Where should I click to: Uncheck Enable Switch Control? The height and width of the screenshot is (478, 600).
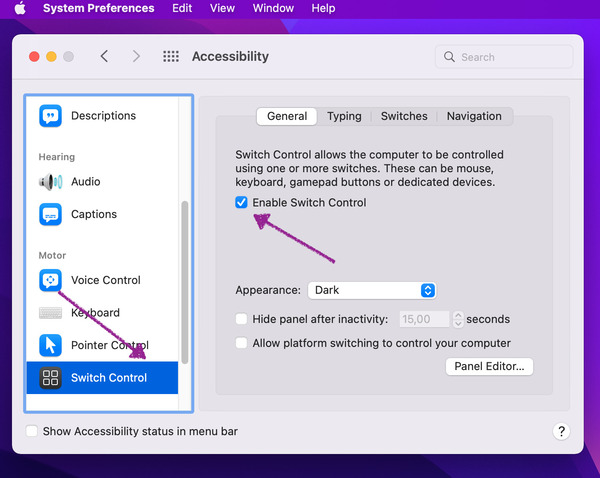[x=241, y=202]
